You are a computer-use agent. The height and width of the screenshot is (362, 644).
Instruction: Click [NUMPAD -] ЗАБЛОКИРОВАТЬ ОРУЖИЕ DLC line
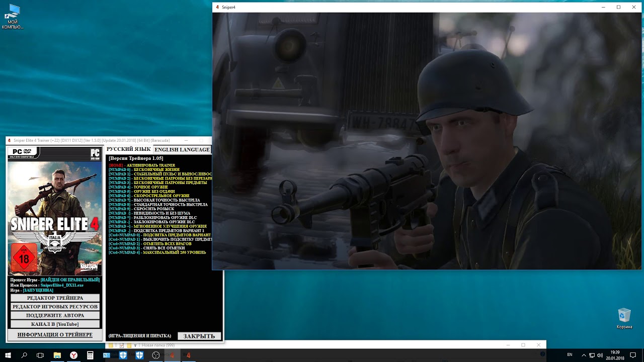tap(151, 222)
